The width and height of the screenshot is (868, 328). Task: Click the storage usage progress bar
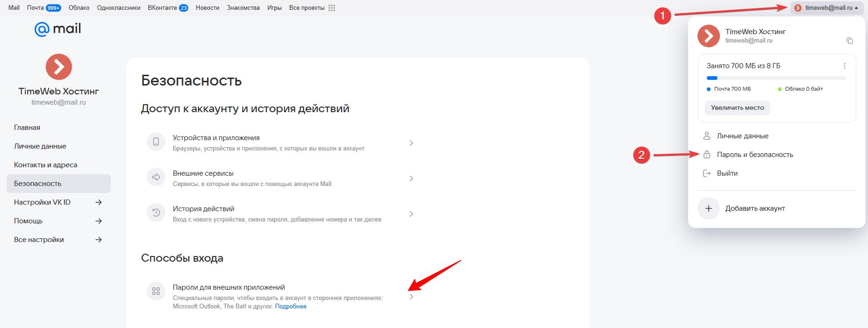(776, 78)
